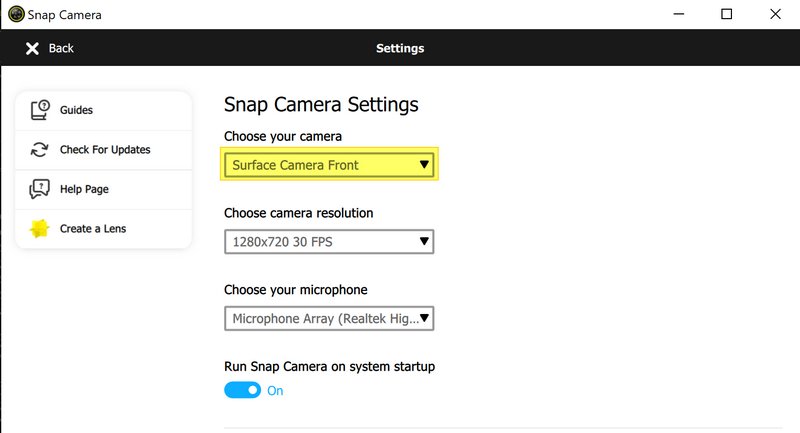Screen dimensions: 800x433
Task: Click the black arrow on the camera dropdown
Action: tap(424, 165)
